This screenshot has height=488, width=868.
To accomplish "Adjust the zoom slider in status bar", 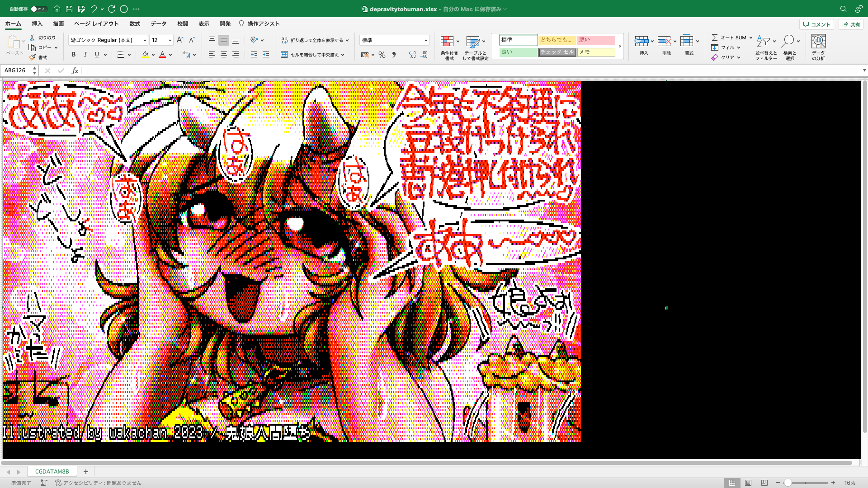I will point(788,483).
